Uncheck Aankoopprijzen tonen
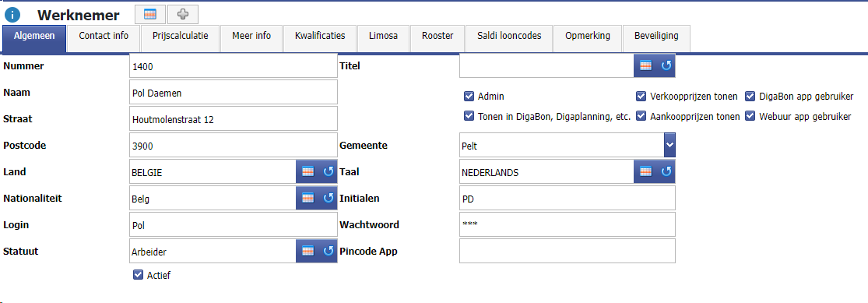 [641, 116]
